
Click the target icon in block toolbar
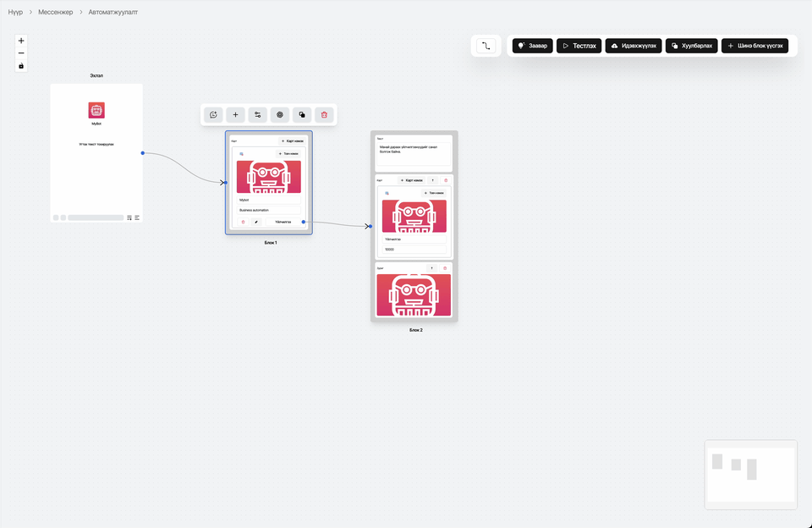pos(280,115)
